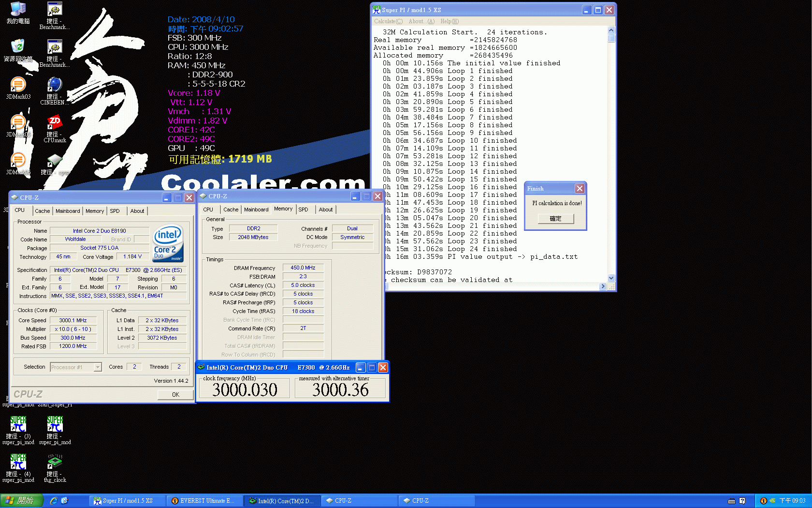Switch to Memory tab in CPU-Z processor window
Screen dimensions: 812x508
coord(95,211)
